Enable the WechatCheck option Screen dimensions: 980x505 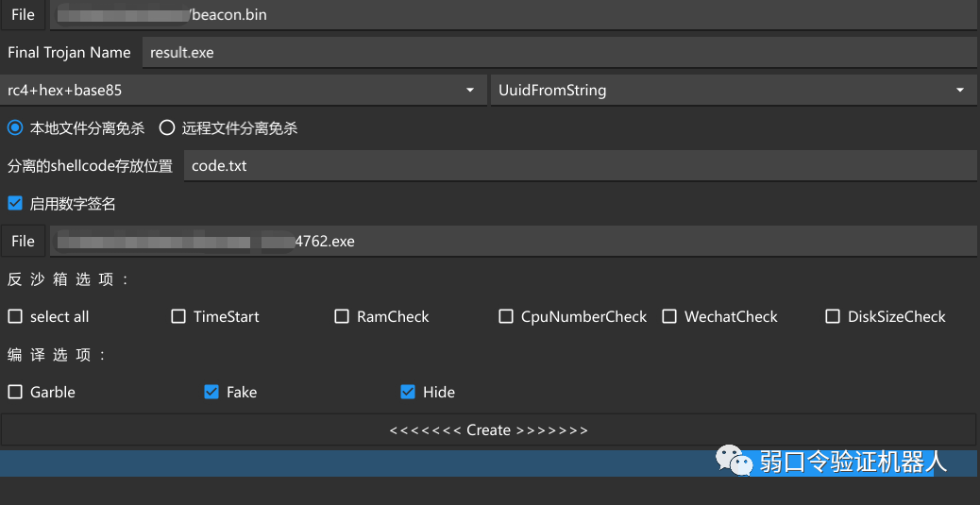(669, 317)
